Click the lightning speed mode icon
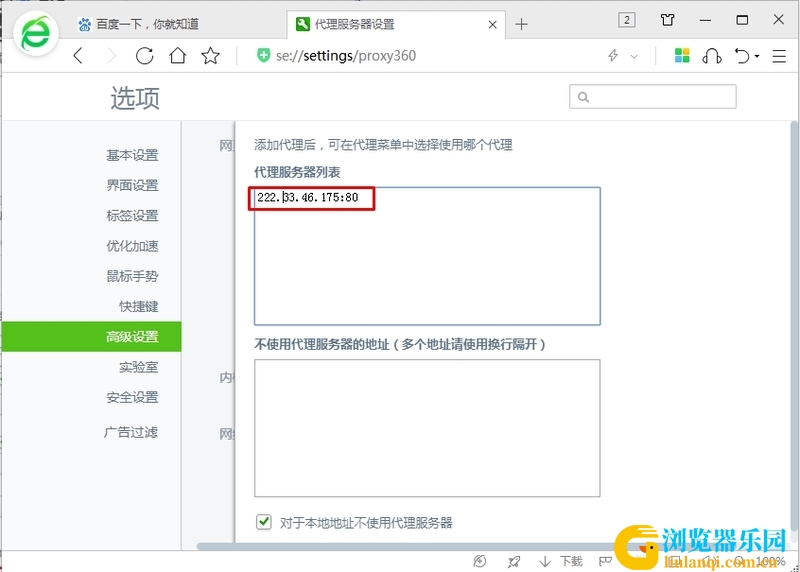The image size is (800, 572). [613, 55]
